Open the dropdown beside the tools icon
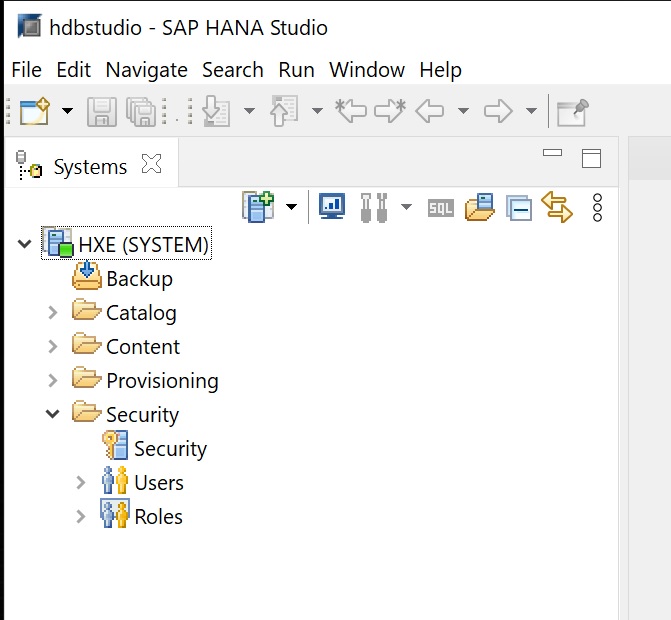The image size is (671, 620). (x=406, y=207)
